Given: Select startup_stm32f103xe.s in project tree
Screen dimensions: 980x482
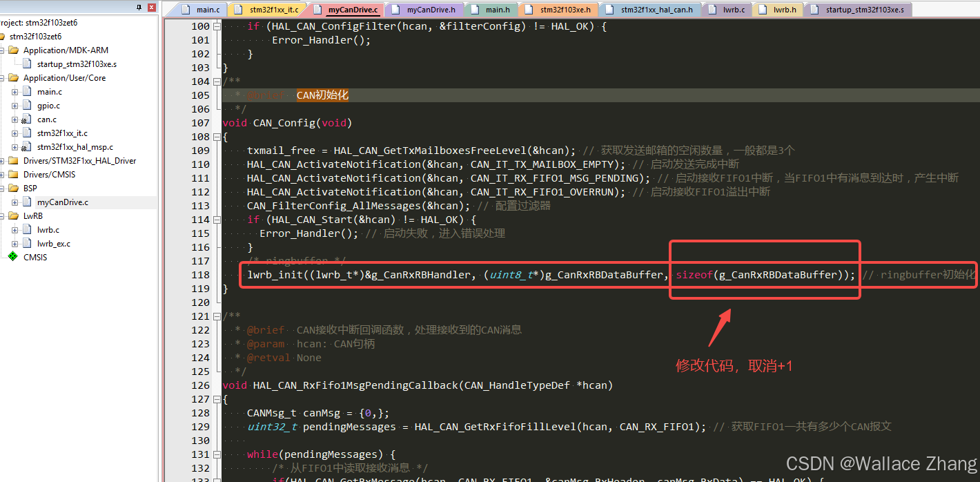Looking at the screenshot, I should click(77, 64).
